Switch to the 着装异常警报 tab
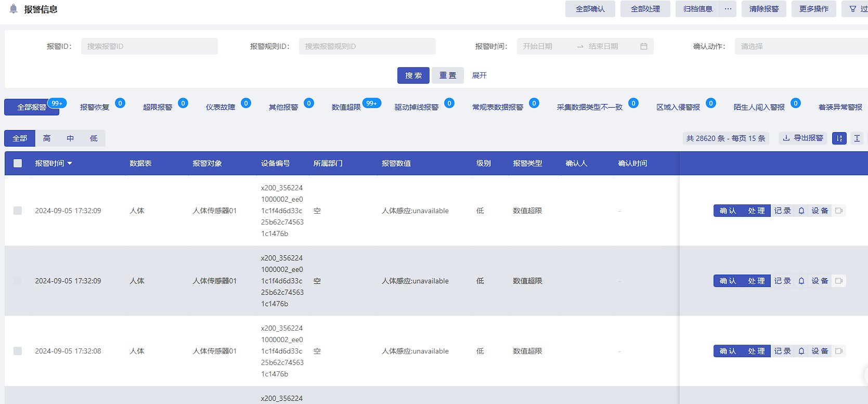Viewport: 868px width, 404px height. pyautogui.click(x=840, y=107)
